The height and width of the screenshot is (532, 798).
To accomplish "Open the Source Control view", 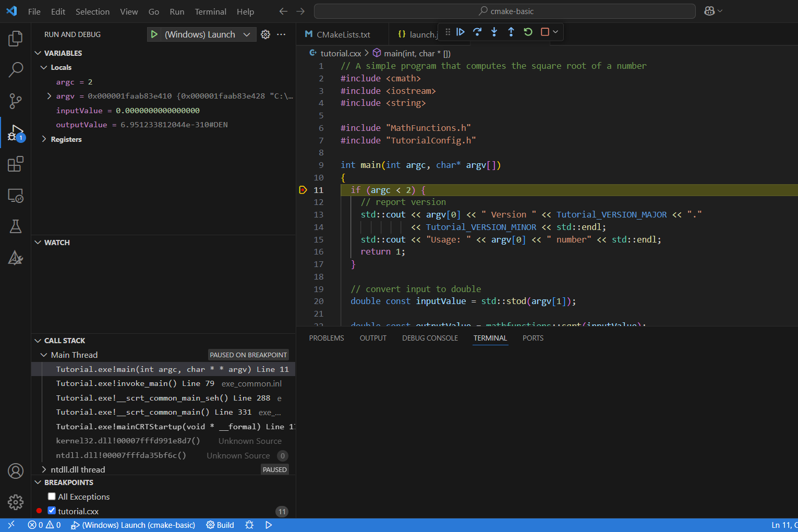I will 15,101.
